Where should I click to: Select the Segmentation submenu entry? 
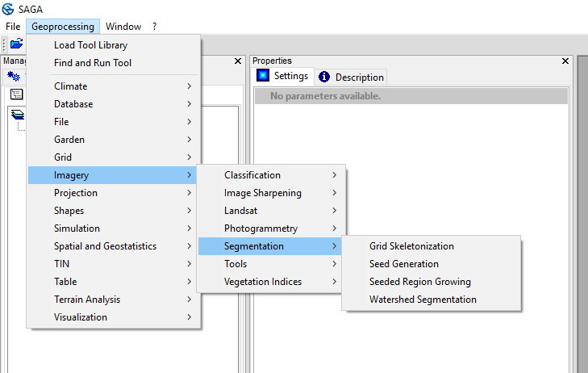pos(269,246)
